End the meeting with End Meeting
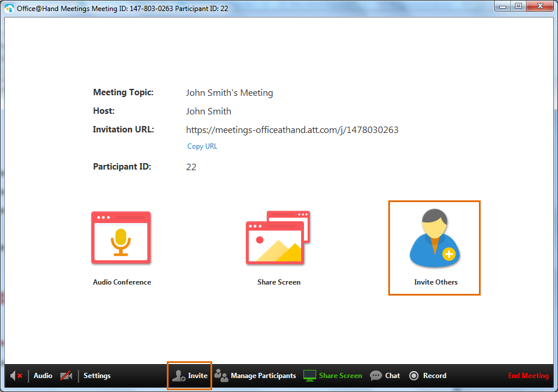 click(x=528, y=376)
